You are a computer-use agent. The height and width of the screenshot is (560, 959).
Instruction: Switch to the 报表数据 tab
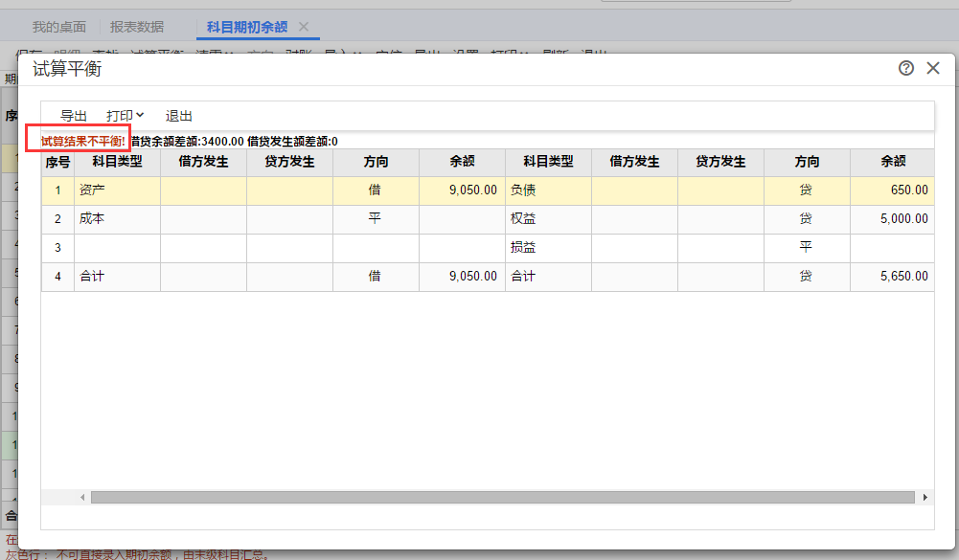(x=137, y=27)
